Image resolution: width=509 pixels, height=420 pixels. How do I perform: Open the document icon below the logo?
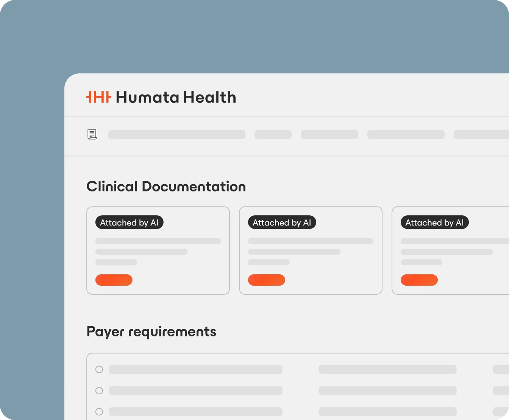coord(92,134)
